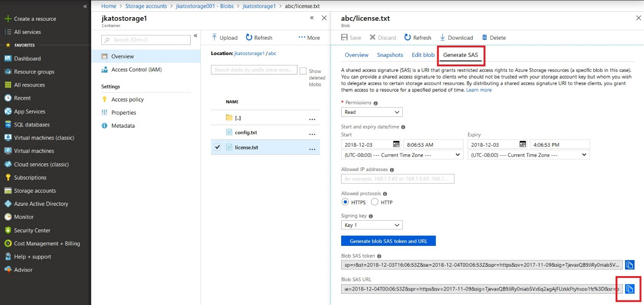Open the More toolbar menu
This screenshot has height=305, width=644.
(x=309, y=37)
